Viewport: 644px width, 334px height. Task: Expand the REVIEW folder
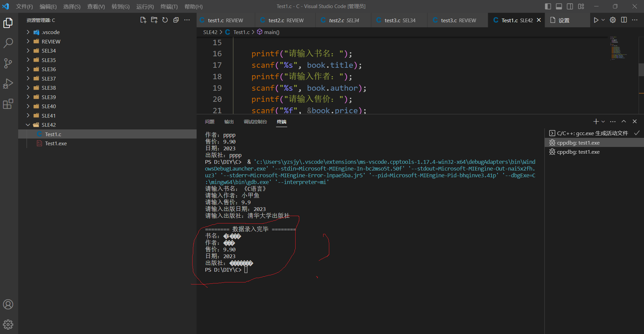click(28, 41)
